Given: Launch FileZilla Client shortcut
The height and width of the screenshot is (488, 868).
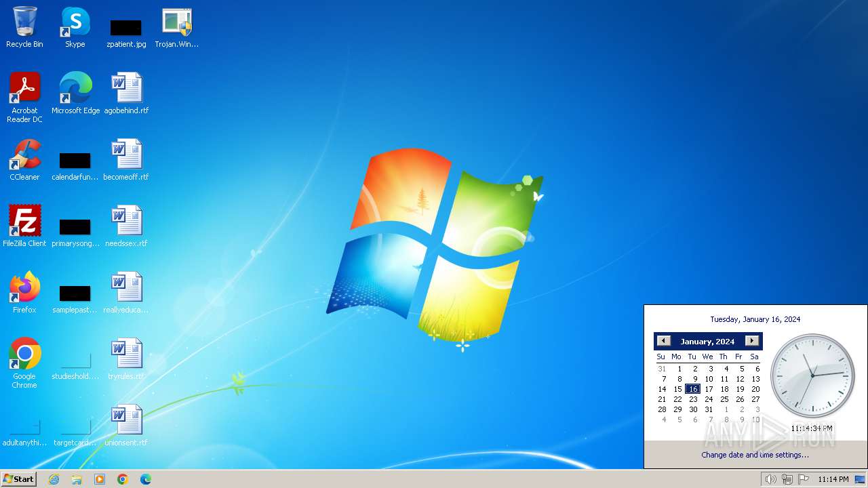Looking at the screenshot, I should coord(24,226).
